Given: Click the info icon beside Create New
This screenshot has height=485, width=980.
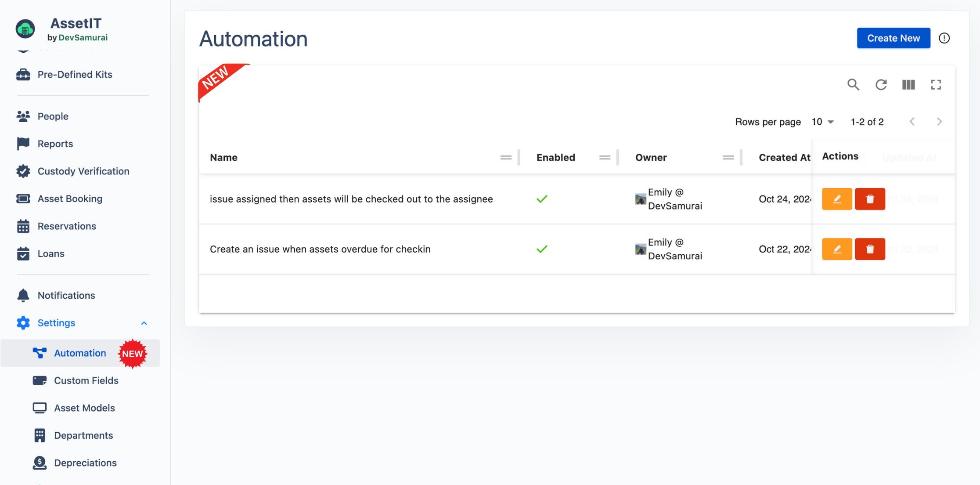Looking at the screenshot, I should click(944, 38).
